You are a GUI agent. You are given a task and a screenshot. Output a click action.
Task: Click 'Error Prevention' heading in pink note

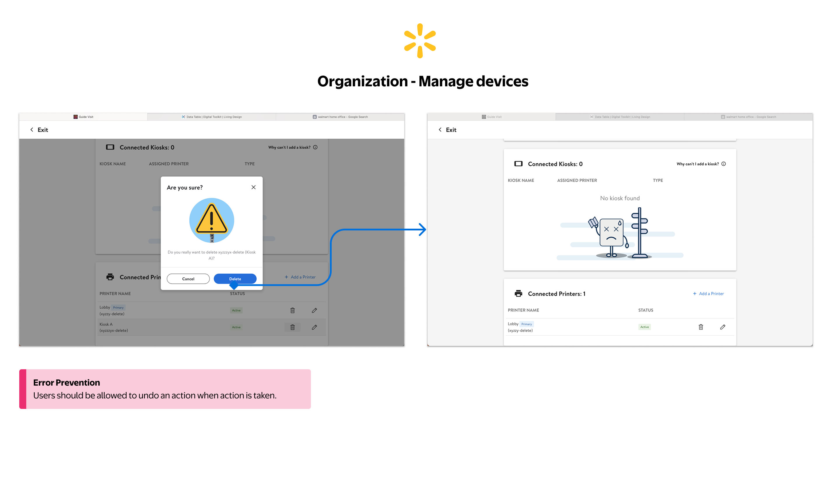[x=66, y=383]
